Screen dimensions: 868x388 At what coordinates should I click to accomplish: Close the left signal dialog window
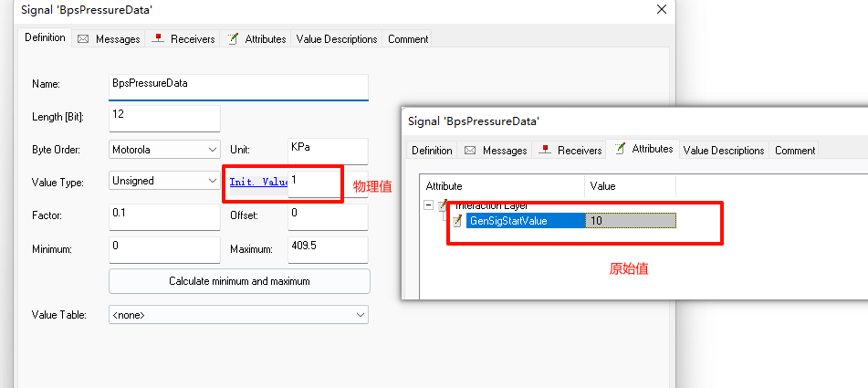[661, 9]
